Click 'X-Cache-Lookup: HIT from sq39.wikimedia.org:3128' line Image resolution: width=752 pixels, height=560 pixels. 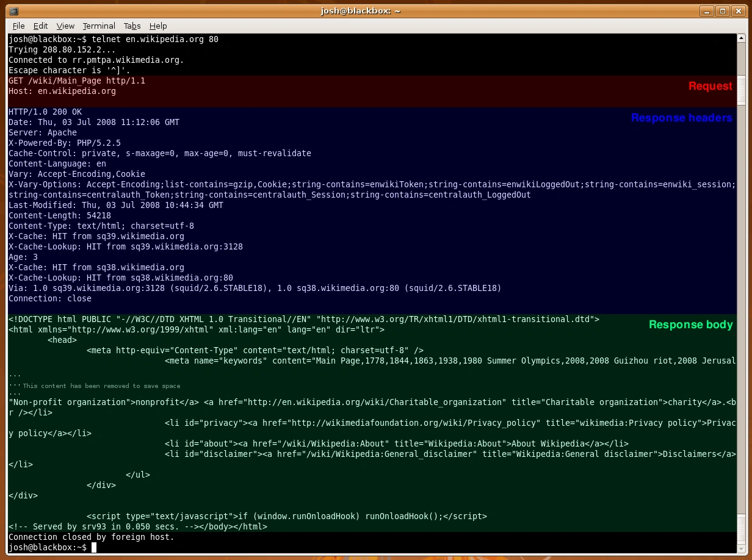(126, 246)
